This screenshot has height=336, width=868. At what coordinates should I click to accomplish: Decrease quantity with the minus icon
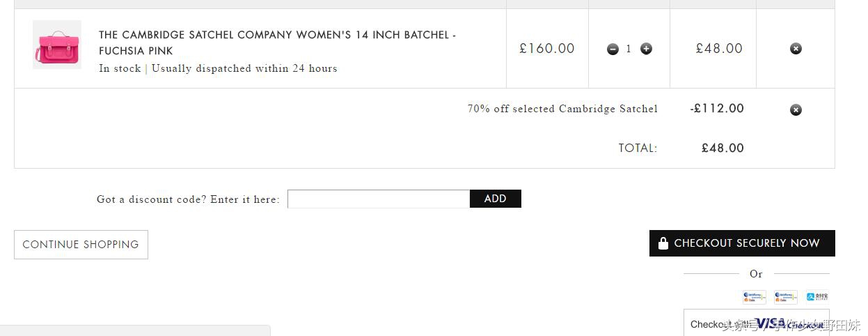pos(613,49)
